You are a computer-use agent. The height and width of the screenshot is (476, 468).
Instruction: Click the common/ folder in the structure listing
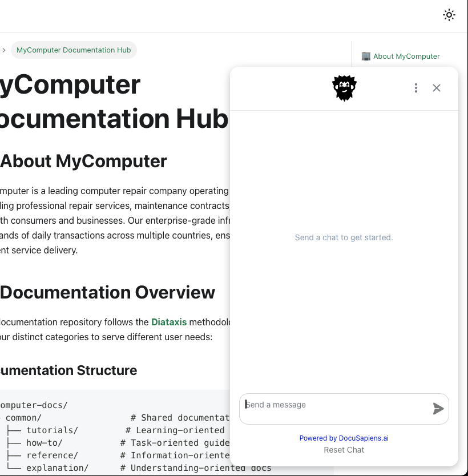23,417
